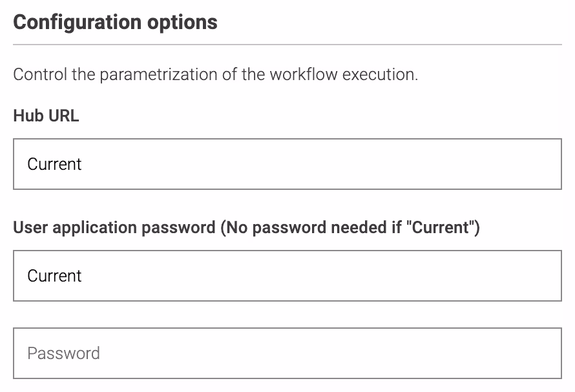Open the Hub URL selector showing "Current"
Viewport: 575px width, 392px height.
point(287,163)
